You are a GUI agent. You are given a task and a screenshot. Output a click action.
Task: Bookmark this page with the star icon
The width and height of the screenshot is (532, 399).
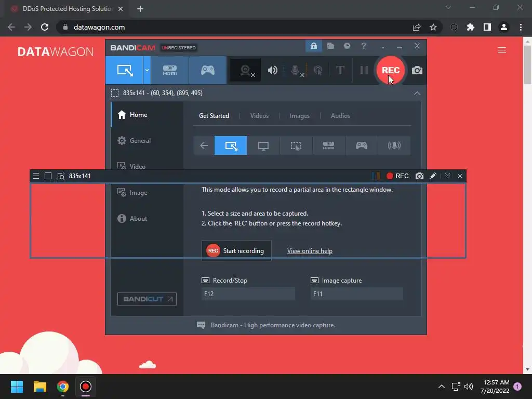pyautogui.click(x=433, y=27)
